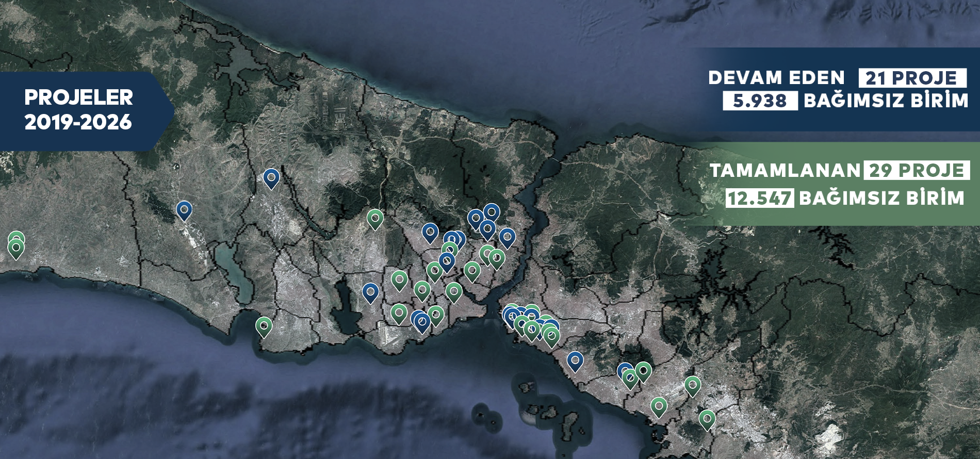This screenshot has height=459, width=980.
Task: Click the westernmost blue project pin
Action: (184, 210)
